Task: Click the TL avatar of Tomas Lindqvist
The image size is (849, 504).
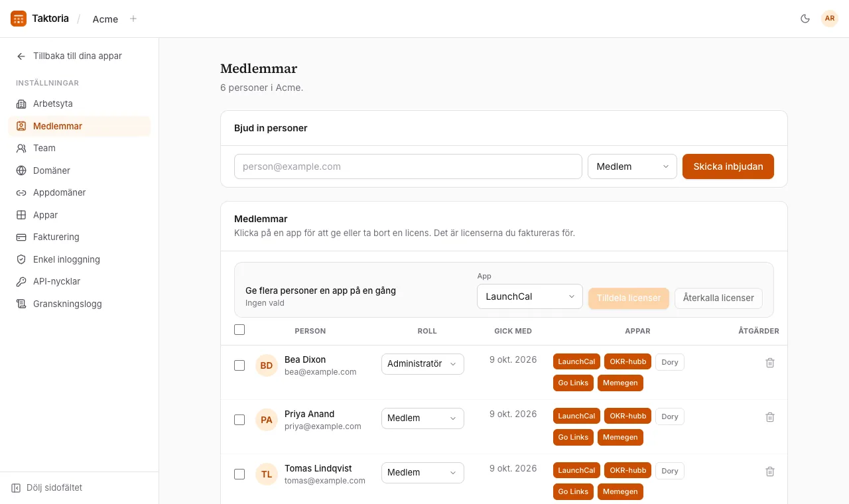Action: (x=267, y=474)
